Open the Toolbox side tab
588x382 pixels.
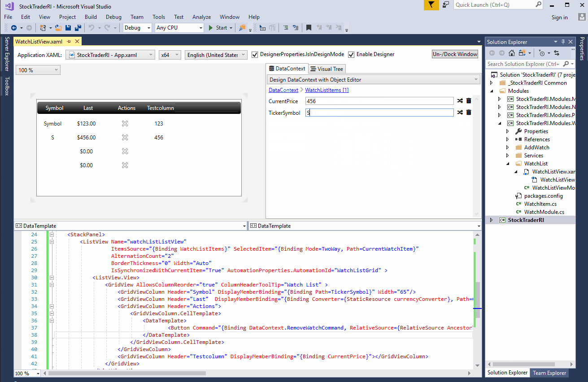[7, 86]
